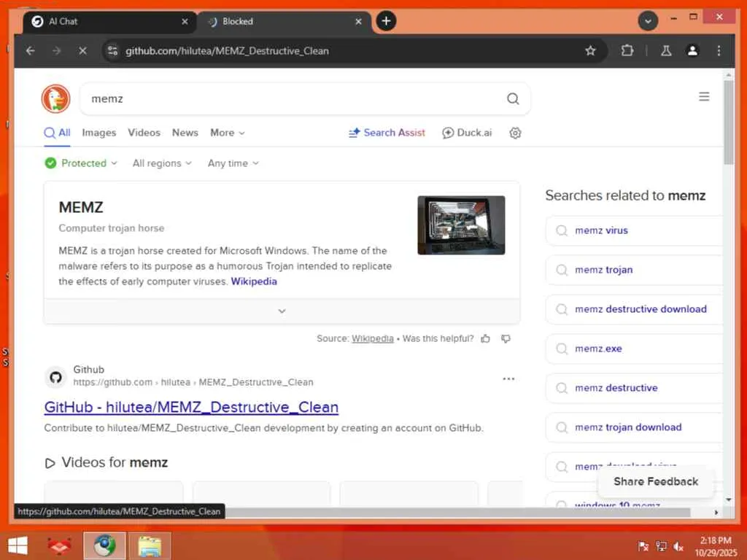
Task: Select the Videos search tab
Action: pyautogui.click(x=144, y=133)
